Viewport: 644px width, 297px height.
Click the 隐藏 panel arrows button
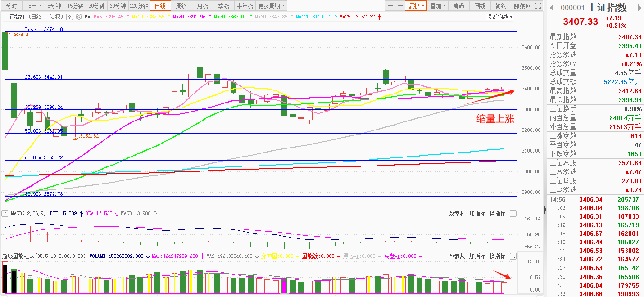(522, 6)
